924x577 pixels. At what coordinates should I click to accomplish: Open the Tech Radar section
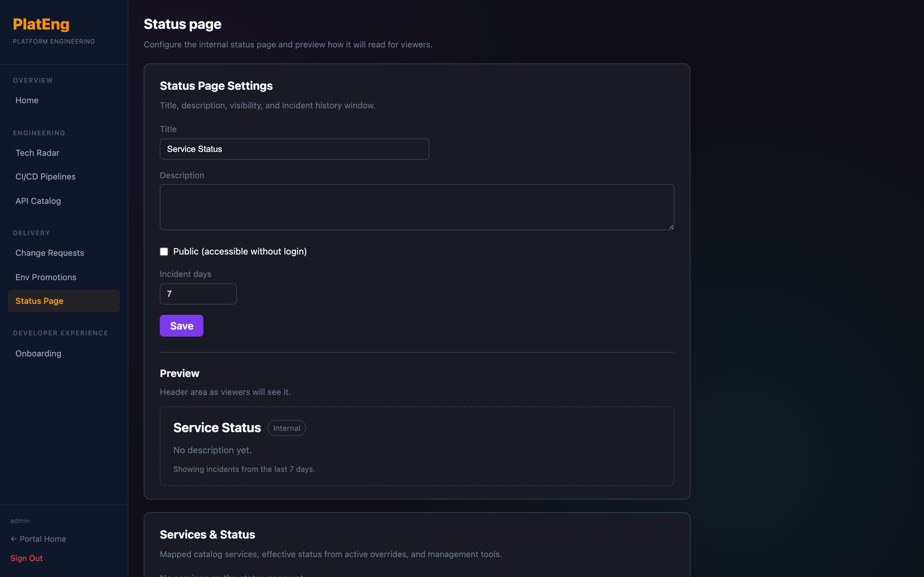38,153
